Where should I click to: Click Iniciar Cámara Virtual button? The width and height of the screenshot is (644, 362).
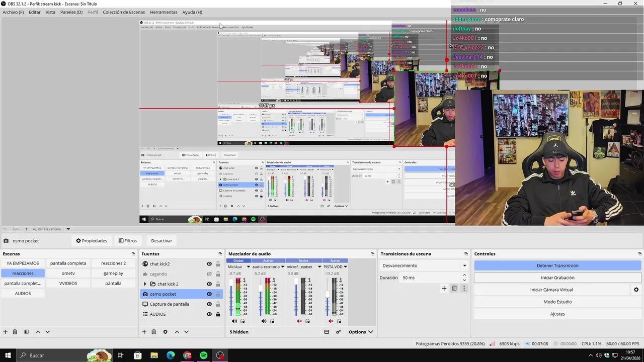(x=551, y=290)
